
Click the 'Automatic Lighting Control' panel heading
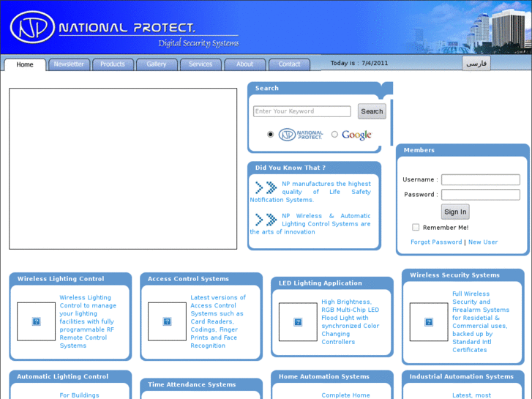coord(63,376)
